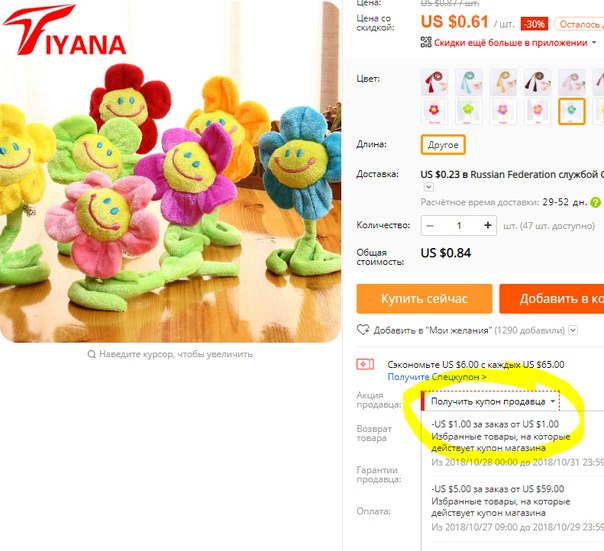The image size is (604, 551).
Task: Increase quantity with plus button
Action: (x=488, y=225)
